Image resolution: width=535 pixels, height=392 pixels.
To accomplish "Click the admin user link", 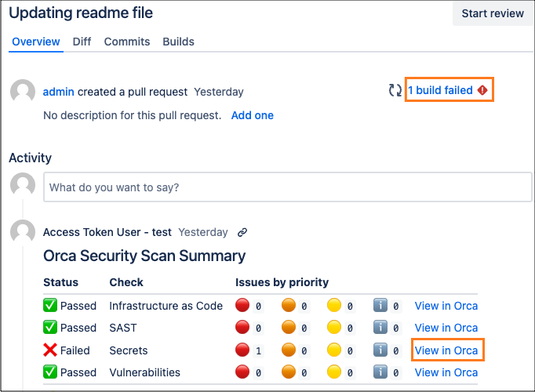I will click(x=58, y=92).
